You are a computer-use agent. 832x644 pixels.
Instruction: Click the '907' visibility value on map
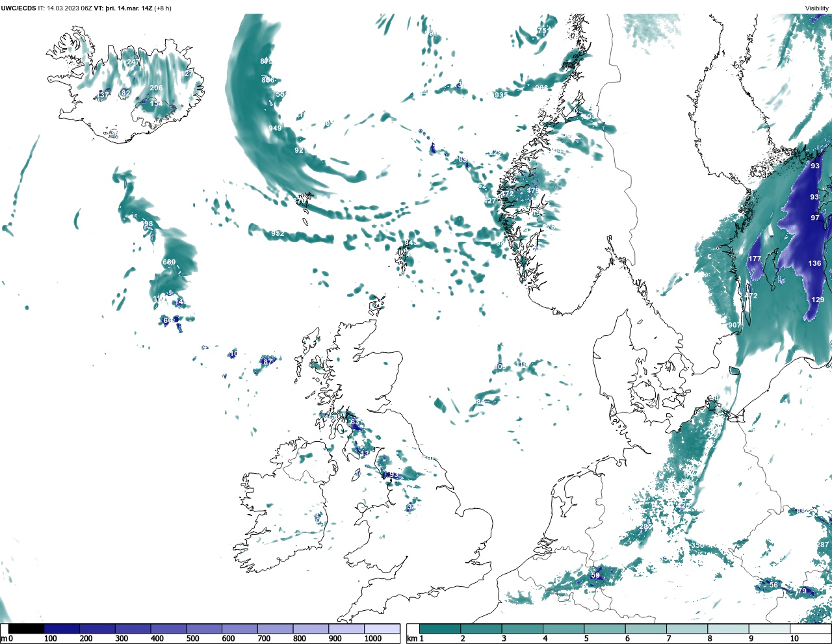click(x=734, y=325)
